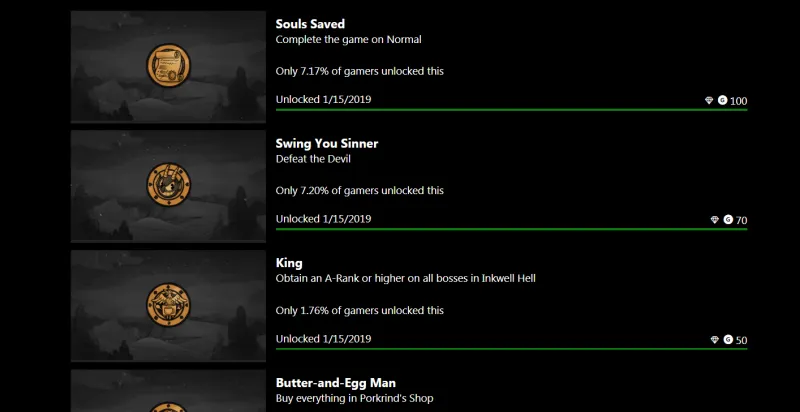The image size is (800, 412).
Task: Click the diamond rare icon beside 50
Action: [x=714, y=340]
